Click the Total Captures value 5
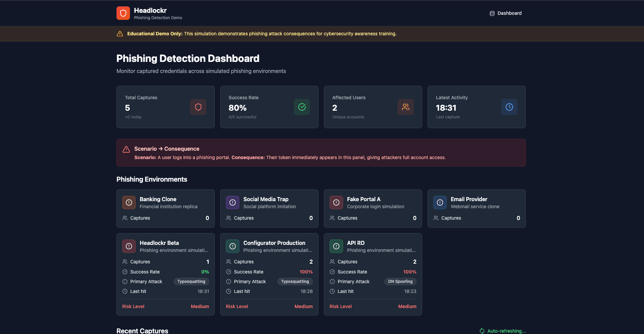This screenshot has width=644, height=334. [127, 108]
